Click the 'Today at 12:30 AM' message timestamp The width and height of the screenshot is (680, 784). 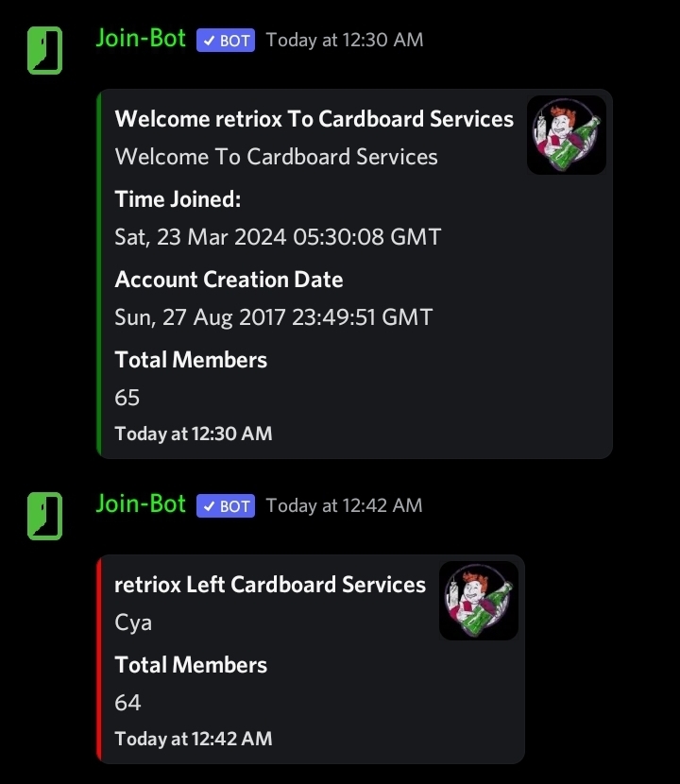tap(344, 40)
